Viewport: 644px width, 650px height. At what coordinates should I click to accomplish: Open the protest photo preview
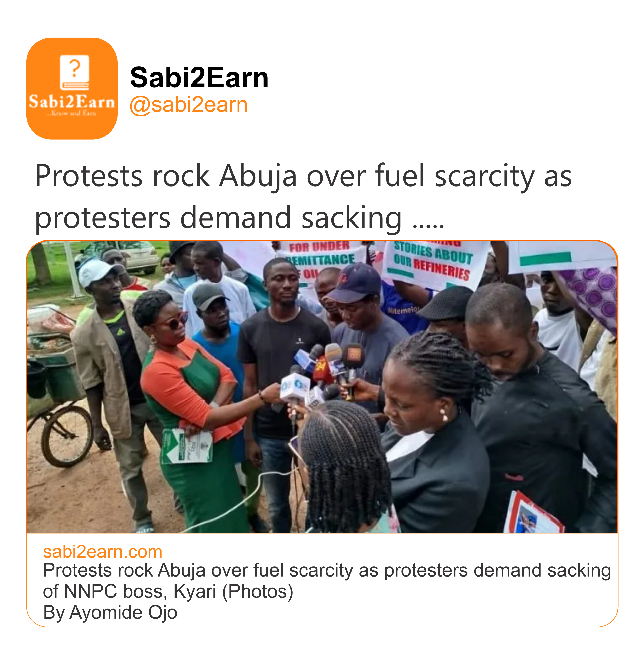tap(322, 387)
